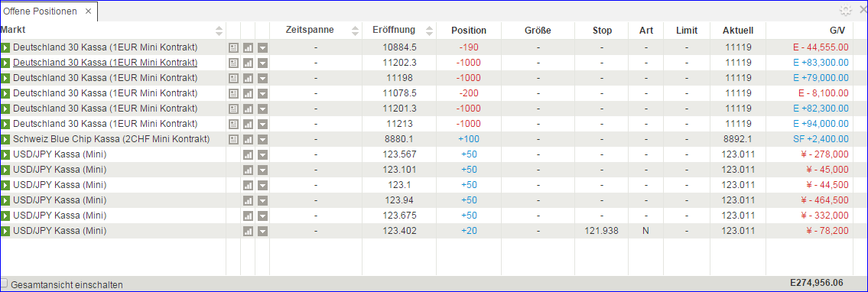Open the chart icon for USD/JPY opened at 123.675
This screenshot has height=292, width=868.
pos(248,216)
